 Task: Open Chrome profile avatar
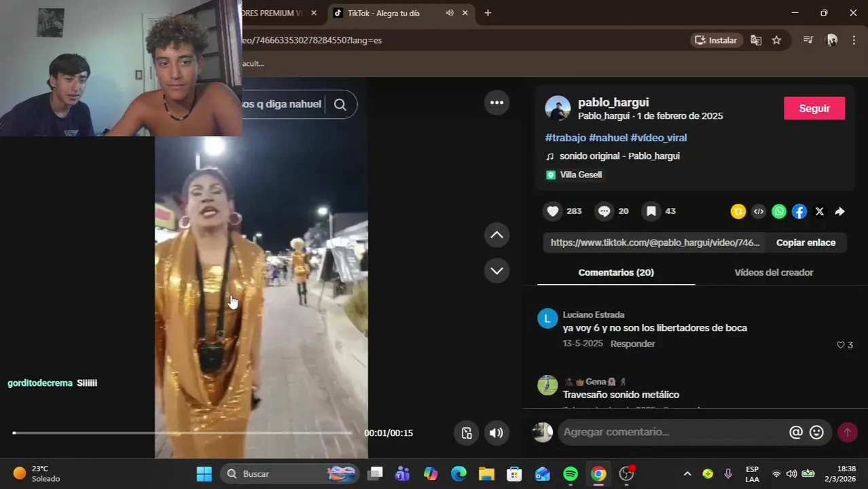[832, 40]
